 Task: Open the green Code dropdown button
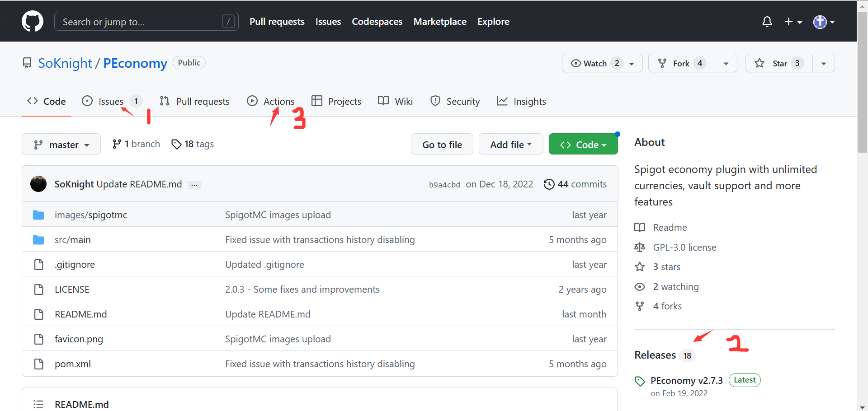[x=583, y=145]
